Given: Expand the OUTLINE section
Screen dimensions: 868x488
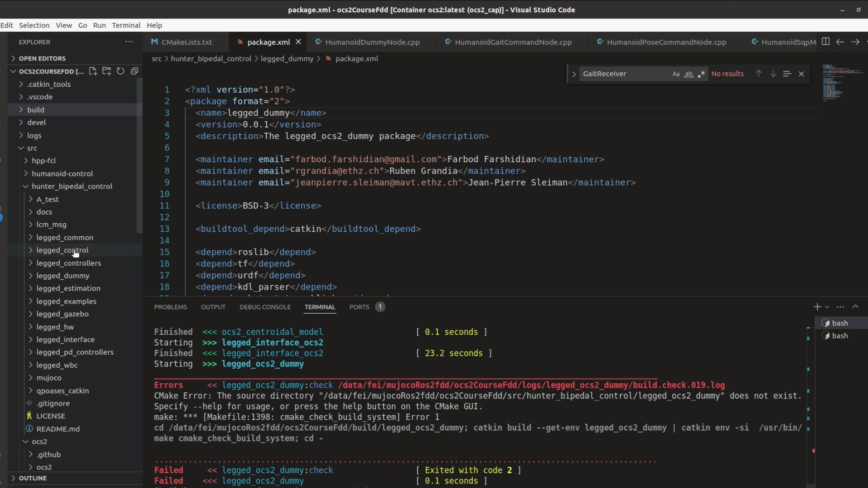Looking at the screenshot, I should pyautogui.click(x=33, y=478).
